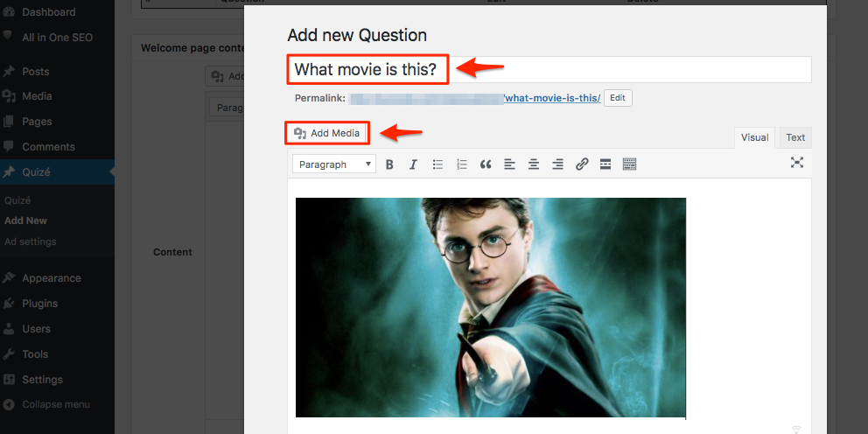
Task: Click Add New under Quizé
Action: pos(25,220)
